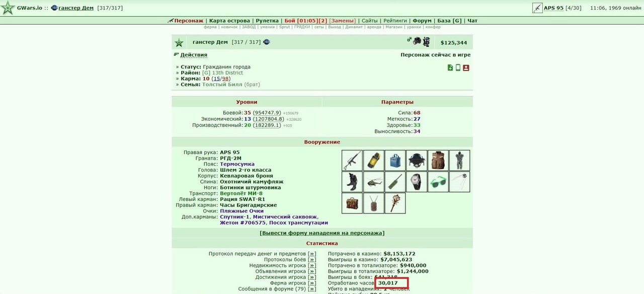This screenshot has height=294, width=644.
Task: Open the Толстый Билл family link
Action: click(222, 85)
